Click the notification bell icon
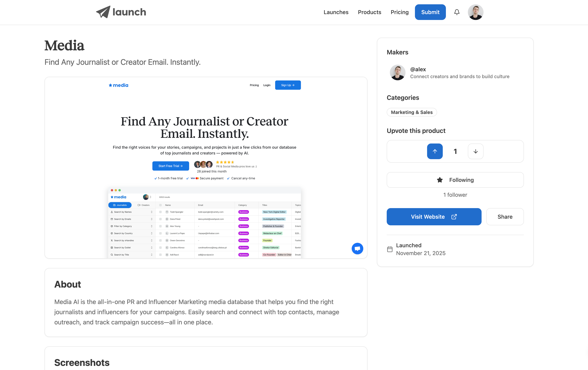The image size is (588, 370). point(457,12)
